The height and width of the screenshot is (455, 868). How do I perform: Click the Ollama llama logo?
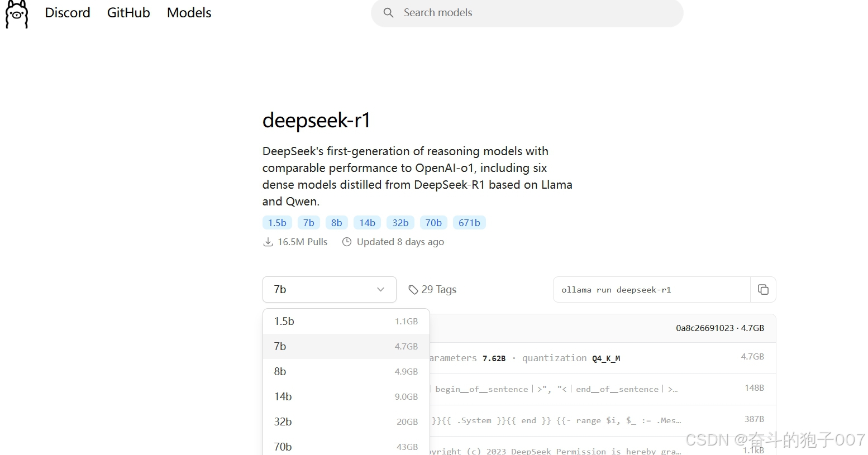(16, 13)
